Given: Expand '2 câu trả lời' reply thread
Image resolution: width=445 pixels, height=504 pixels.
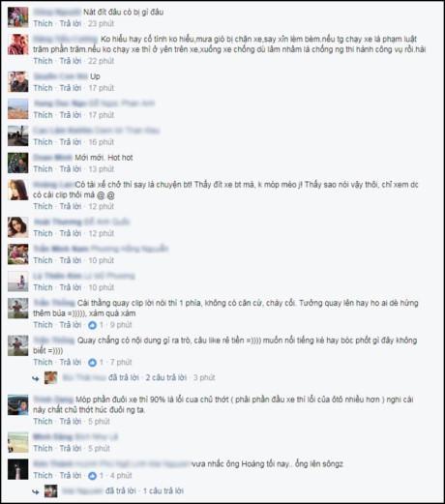Looking at the screenshot, I should pyautogui.click(x=165, y=377).
